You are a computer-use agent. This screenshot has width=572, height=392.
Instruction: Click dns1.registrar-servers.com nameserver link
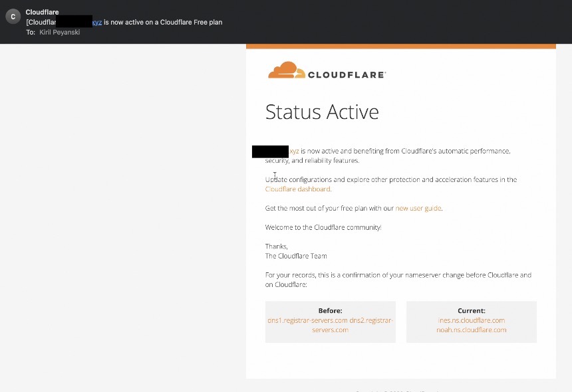[307, 320]
